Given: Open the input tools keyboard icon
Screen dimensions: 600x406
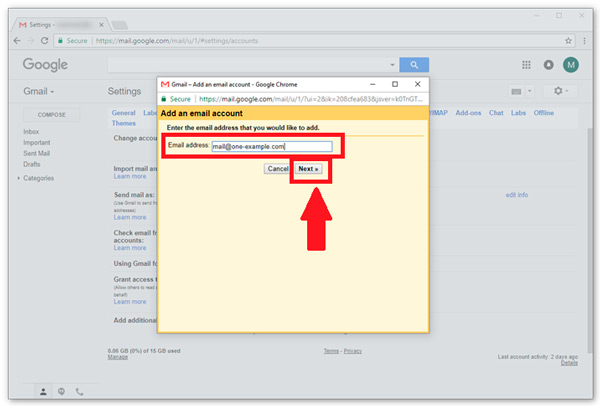Looking at the screenshot, I should [516, 91].
